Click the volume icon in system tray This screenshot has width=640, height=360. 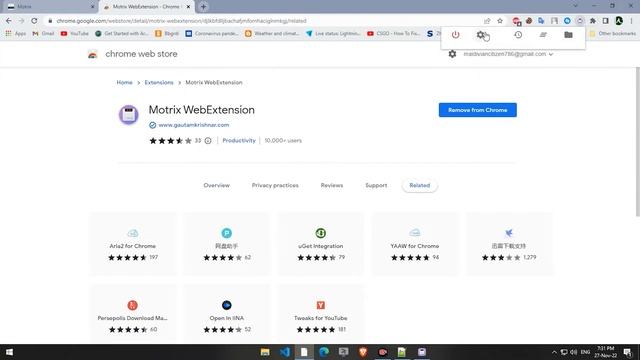click(573, 352)
